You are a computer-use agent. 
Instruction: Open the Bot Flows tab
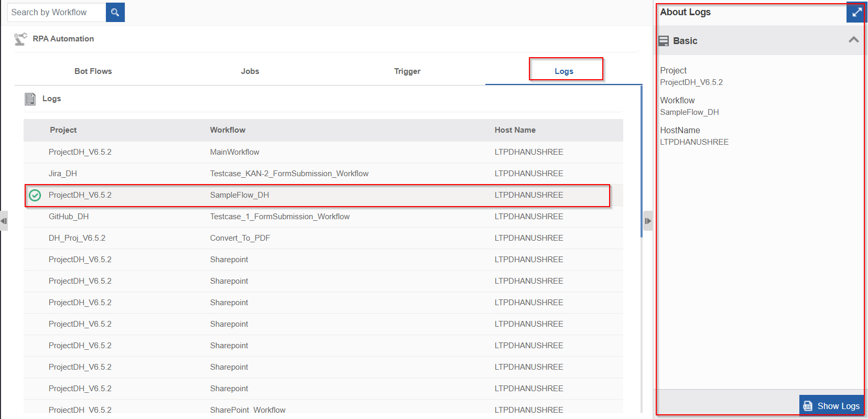93,71
